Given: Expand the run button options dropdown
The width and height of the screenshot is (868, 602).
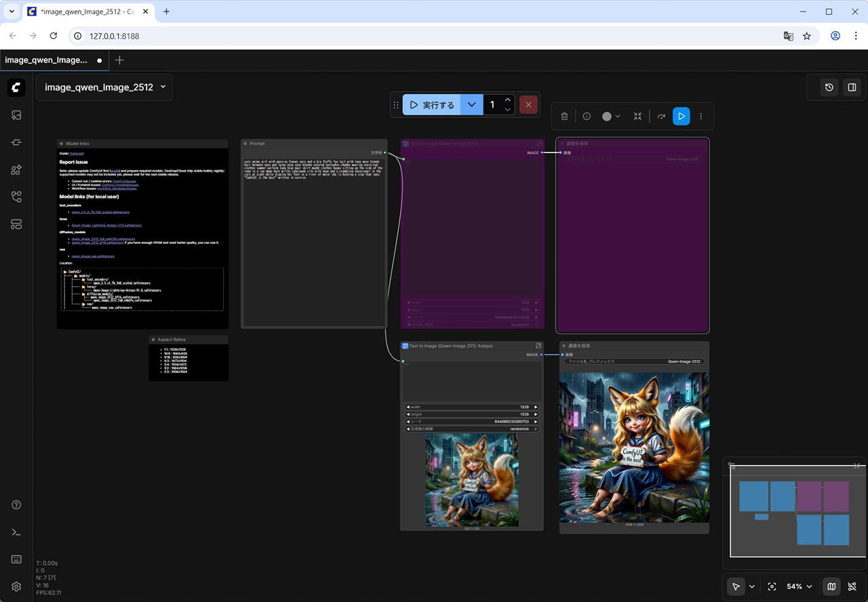Looking at the screenshot, I should tap(471, 105).
